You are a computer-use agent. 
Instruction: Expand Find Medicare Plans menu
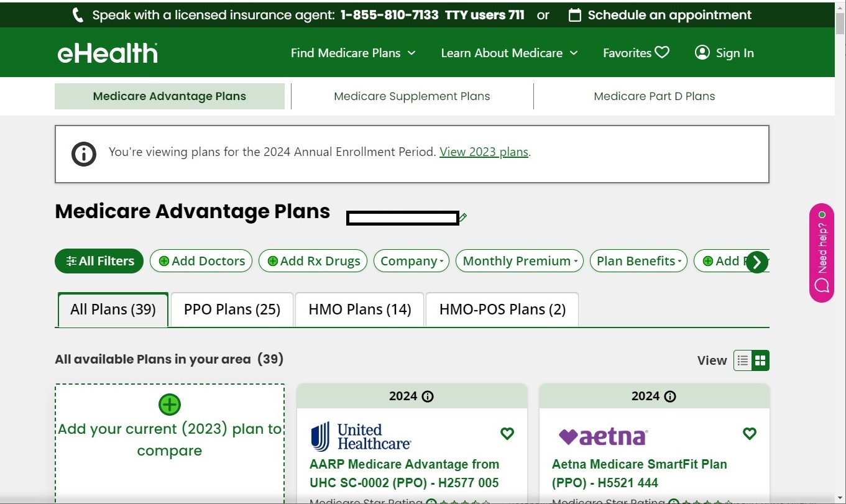(353, 53)
